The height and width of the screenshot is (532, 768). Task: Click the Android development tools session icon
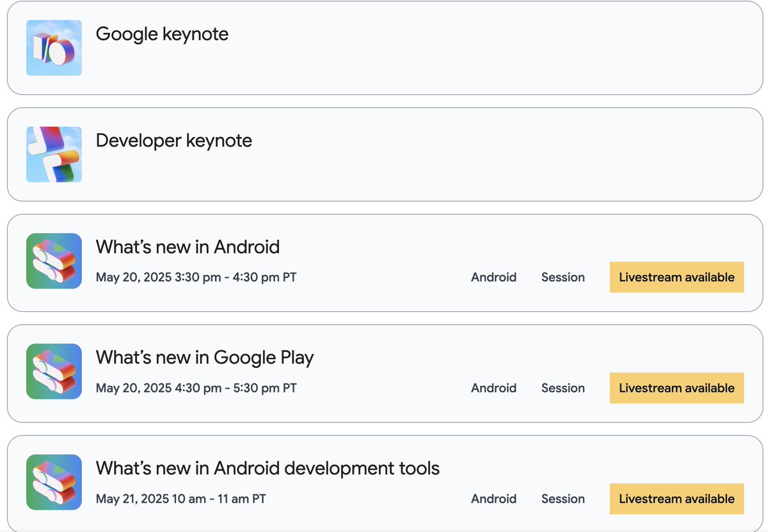pyautogui.click(x=54, y=482)
